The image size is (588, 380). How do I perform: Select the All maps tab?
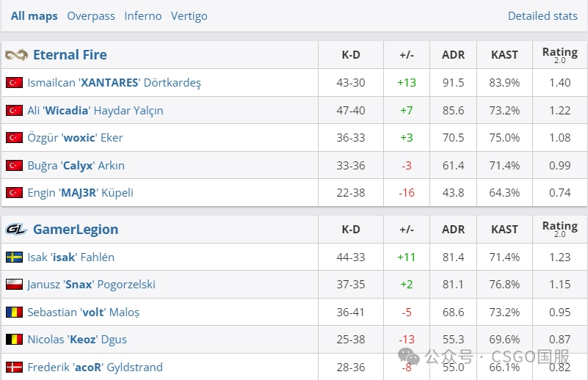[x=35, y=15]
